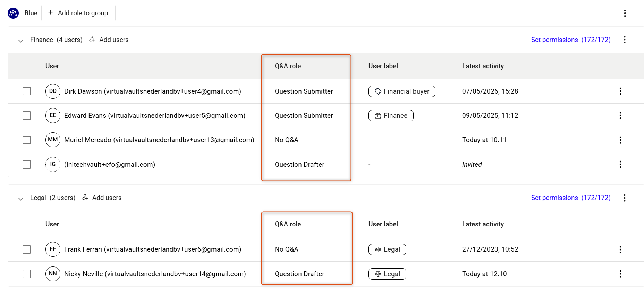
Task: Select Muriel Mercado's checkbox
Action: coord(27,140)
